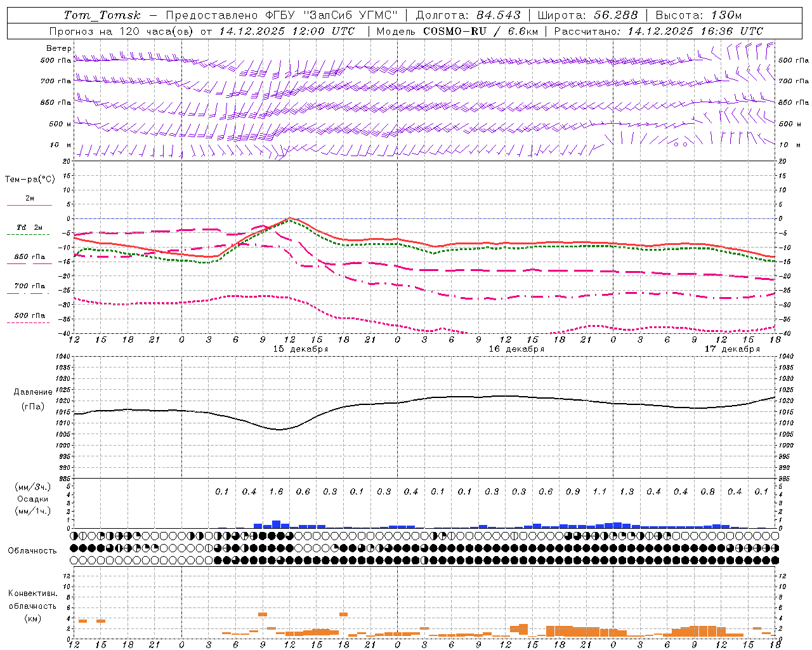812x650 pixels.
Task: Click the 1.6 precipitation value
Action: coord(276,491)
